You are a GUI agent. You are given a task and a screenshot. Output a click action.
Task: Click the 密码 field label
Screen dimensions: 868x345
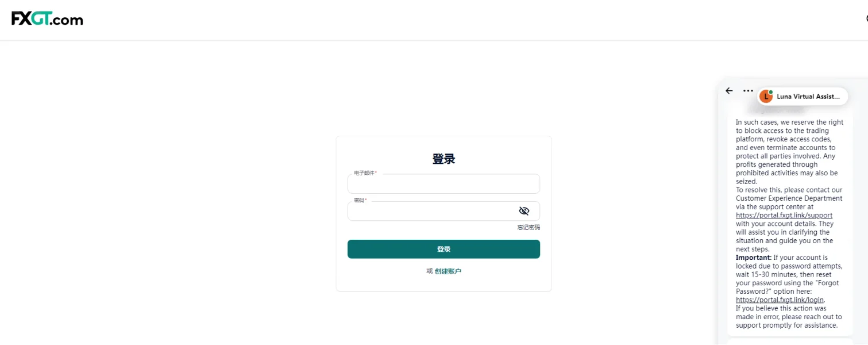pyautogui.click(x=360, y=200)
